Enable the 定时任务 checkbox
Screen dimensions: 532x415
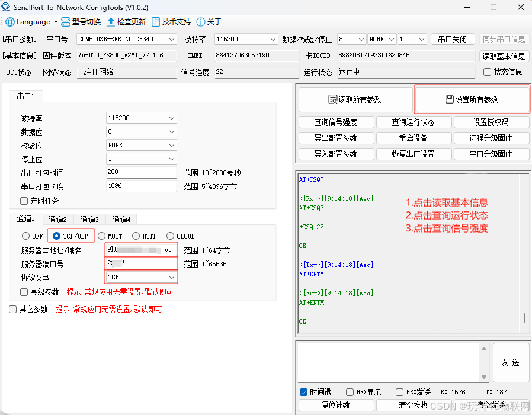pos(24,201)
